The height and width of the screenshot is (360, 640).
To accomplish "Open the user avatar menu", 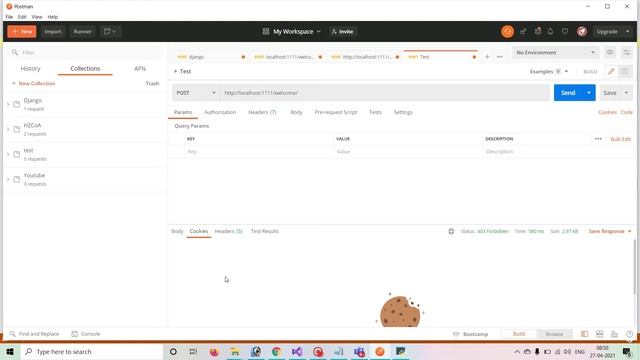I will click(x=582, y=31).
